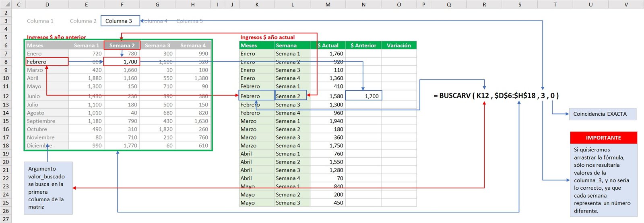Viewport: 644px width, 223px height.
Task: Click the blue-outlined Semana 2 cell in row 12
Action: point(291,96)
